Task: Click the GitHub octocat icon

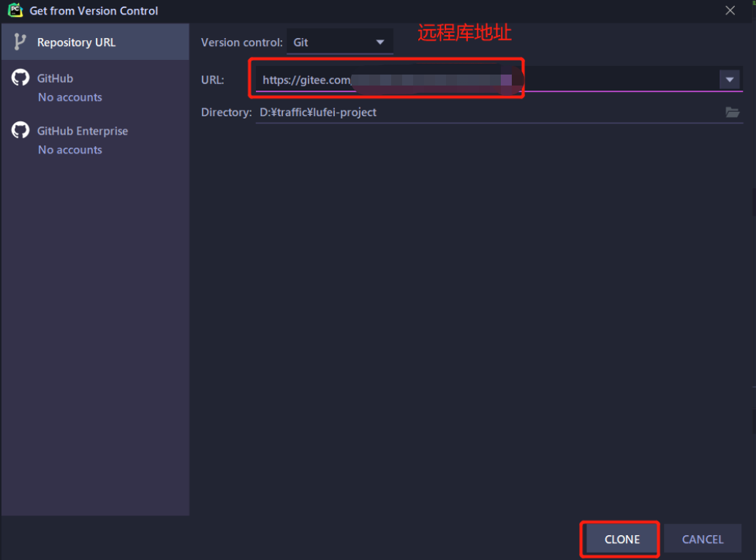Action: click(x=20, y=77)
